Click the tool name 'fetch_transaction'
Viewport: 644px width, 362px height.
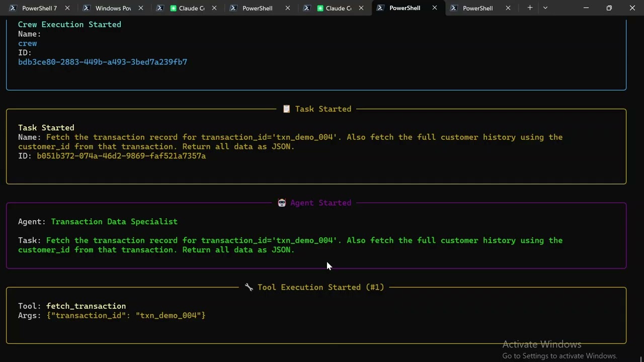pyautogui.click(x=86, y=306)
